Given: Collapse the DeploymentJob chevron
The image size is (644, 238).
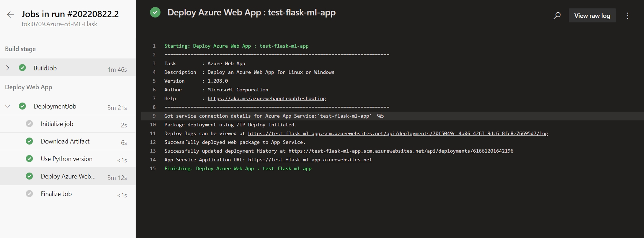Looking at the screenshot, I should 8,106.
